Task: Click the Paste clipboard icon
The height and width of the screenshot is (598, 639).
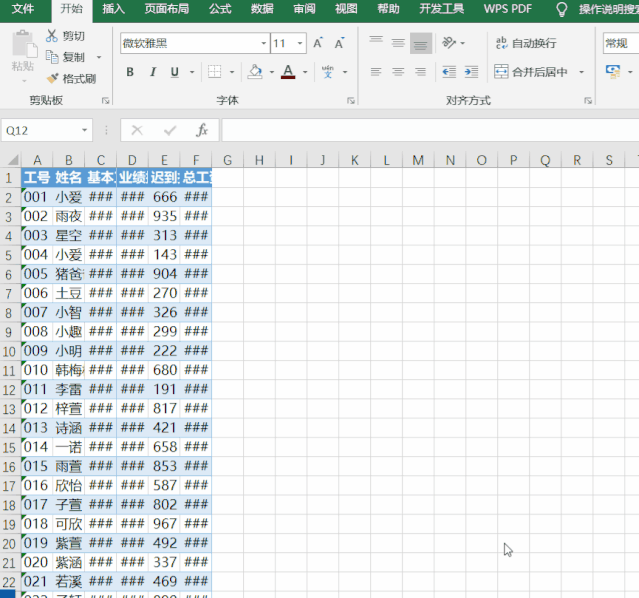Action: pos(24,44)
